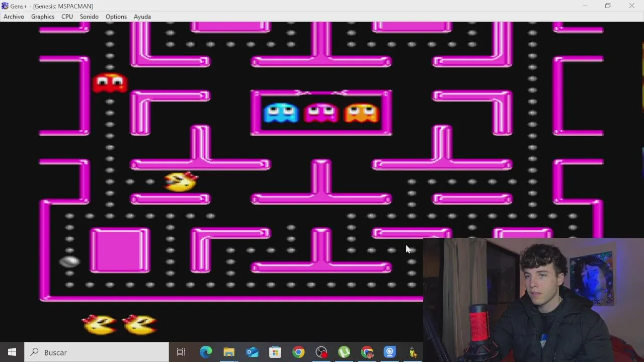Open second Chrome profile icon in taskbar

click(367, 352)
